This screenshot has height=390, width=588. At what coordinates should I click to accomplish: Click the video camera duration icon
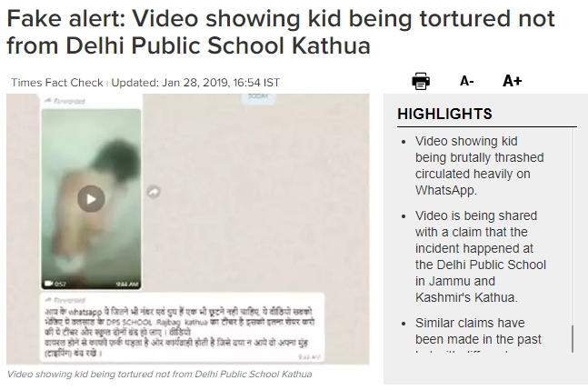coord(49,284)
